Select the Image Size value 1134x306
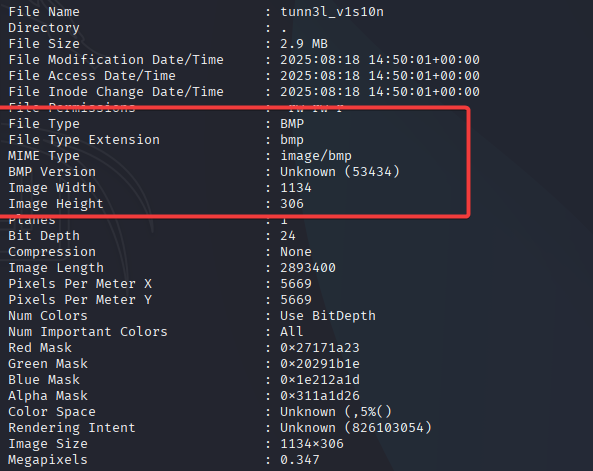The image size is (593, 471). (312, 444)
